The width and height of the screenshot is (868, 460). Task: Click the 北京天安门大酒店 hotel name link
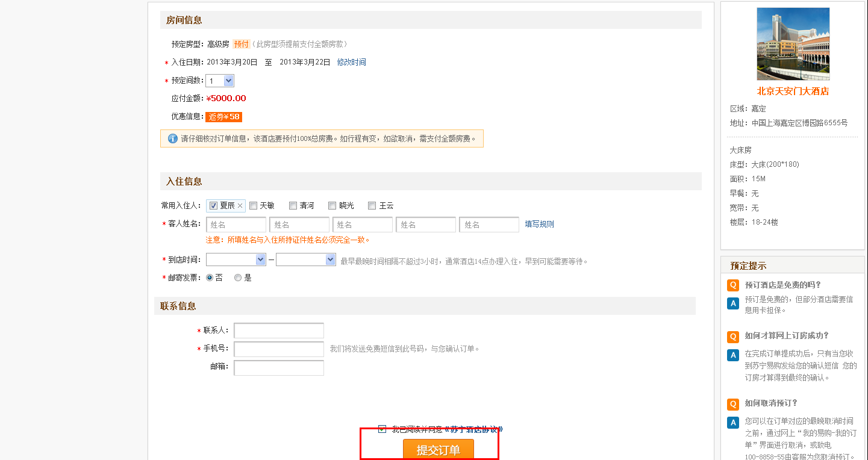(793, 92)
